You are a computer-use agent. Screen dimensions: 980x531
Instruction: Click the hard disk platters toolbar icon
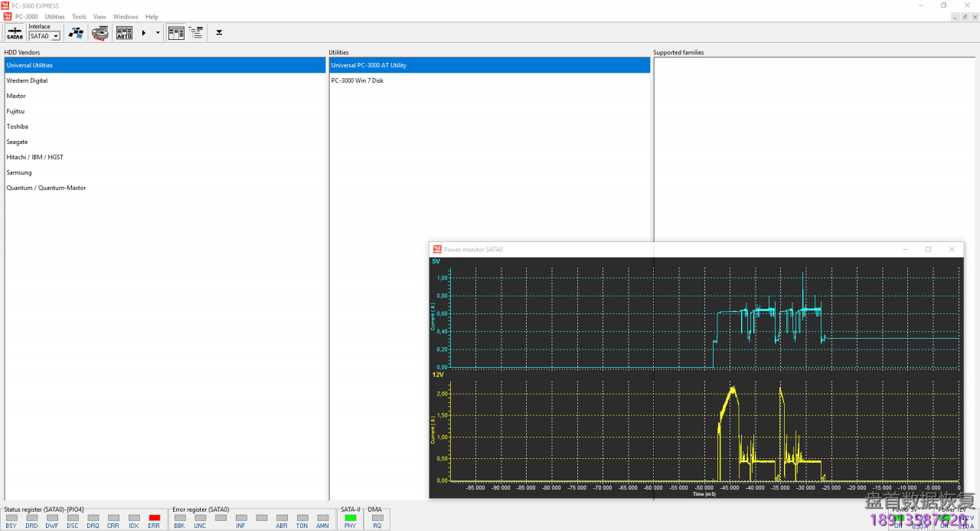click(100, 33)
